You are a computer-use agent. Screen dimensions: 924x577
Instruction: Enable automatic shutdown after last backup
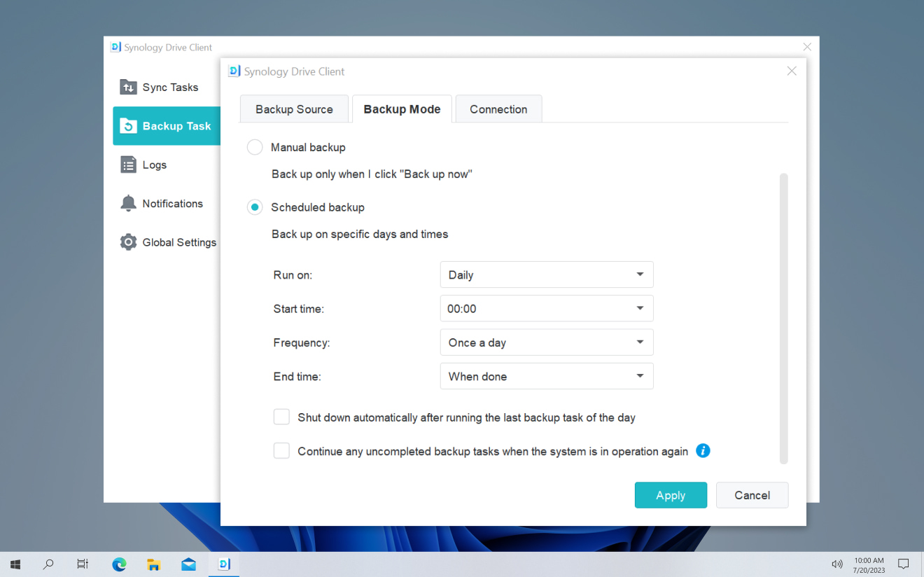pos(281,416)
